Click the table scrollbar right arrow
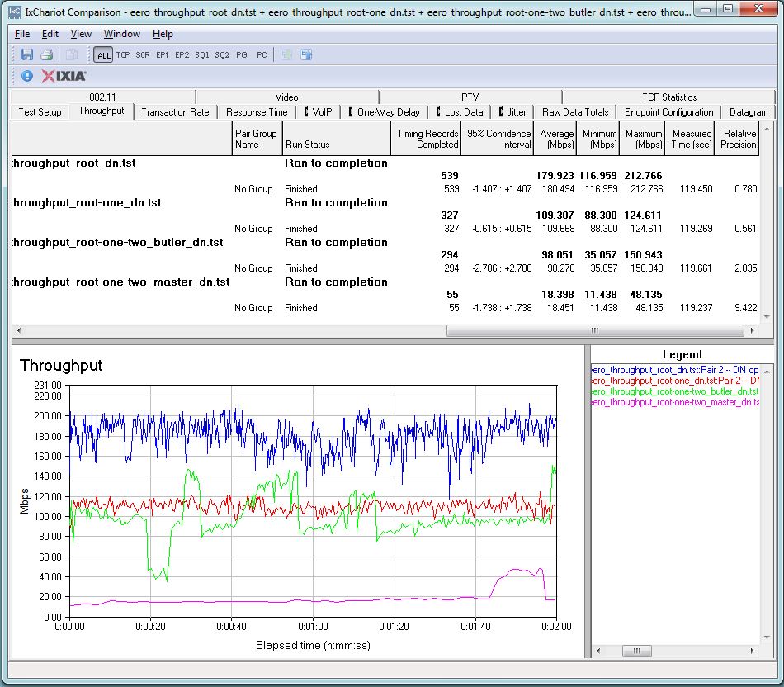Screen dimensions: 784x687 (752, 330)
